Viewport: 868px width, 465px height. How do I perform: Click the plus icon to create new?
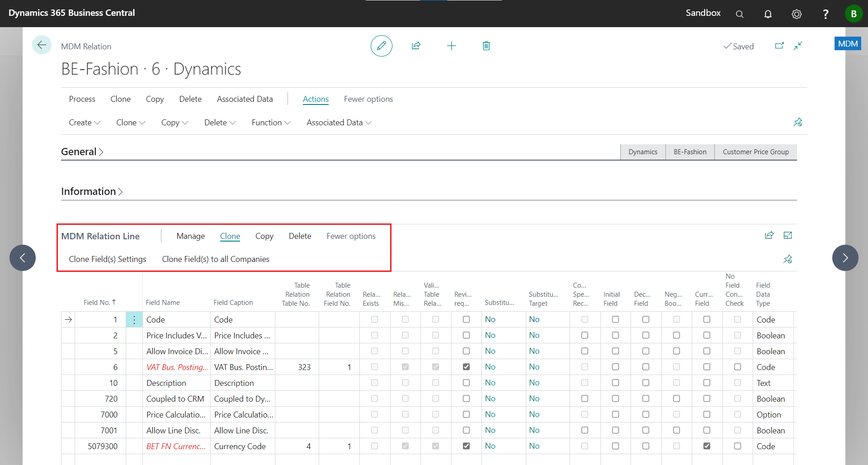click(451, 46)
